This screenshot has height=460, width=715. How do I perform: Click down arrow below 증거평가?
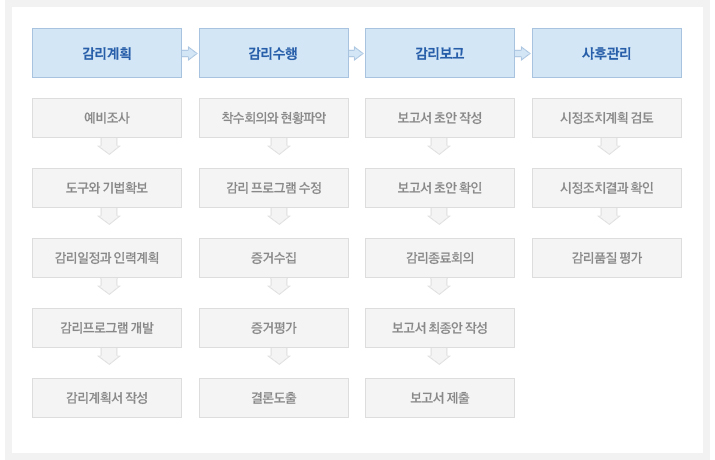[279, 357]
